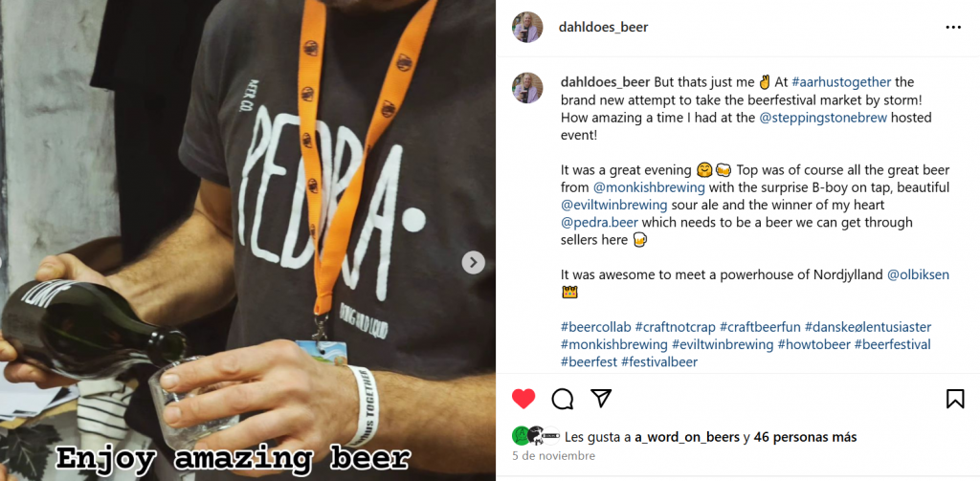Visit the @steppingstonebrew profile
980x481 pixels.
(823, 118)
